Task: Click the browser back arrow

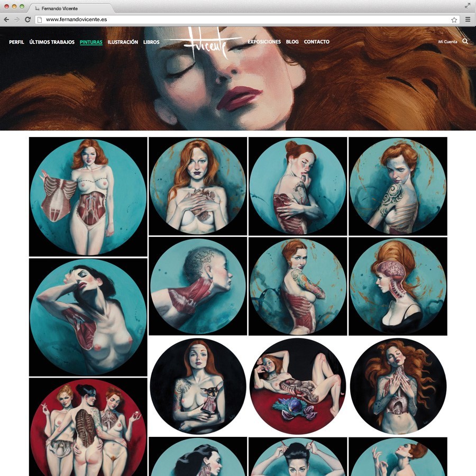Action: point(6,20)
